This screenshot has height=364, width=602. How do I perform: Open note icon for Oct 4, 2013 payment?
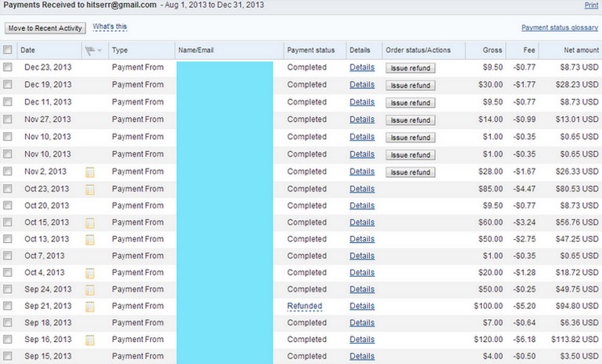[x=90, y=274]
